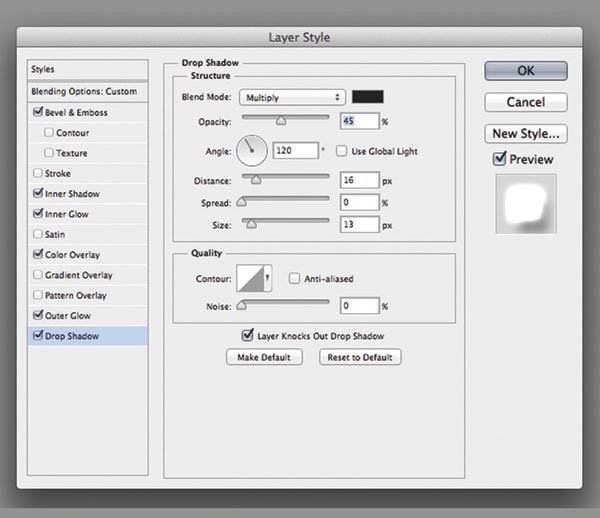The height and width of the screenshot is (518, 600).
Task: Click the Opacity slider track
Action: 285,120
